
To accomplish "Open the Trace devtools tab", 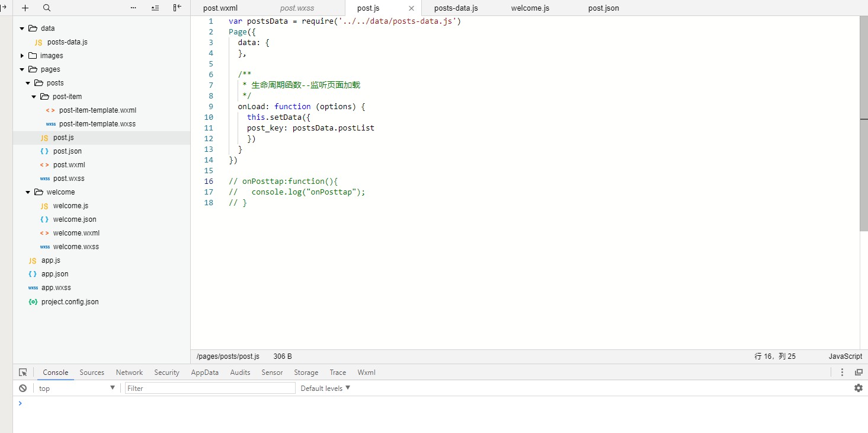I will pos(338,372).
